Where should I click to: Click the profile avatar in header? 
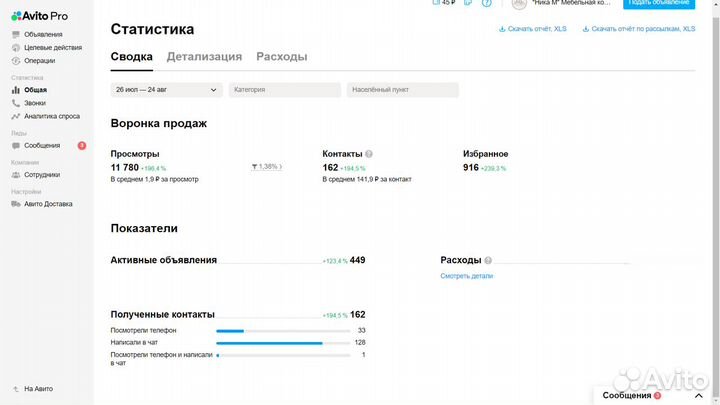(x=519, y=4)
